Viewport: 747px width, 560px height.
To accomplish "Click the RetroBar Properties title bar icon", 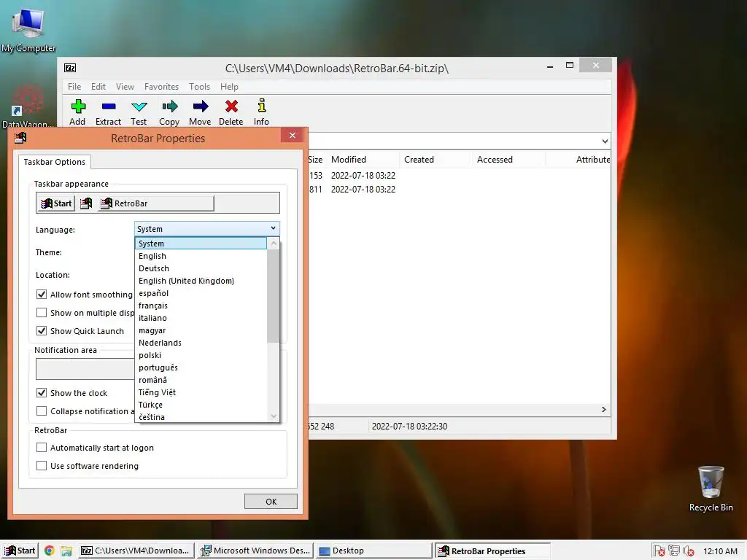I will [20, 138].
